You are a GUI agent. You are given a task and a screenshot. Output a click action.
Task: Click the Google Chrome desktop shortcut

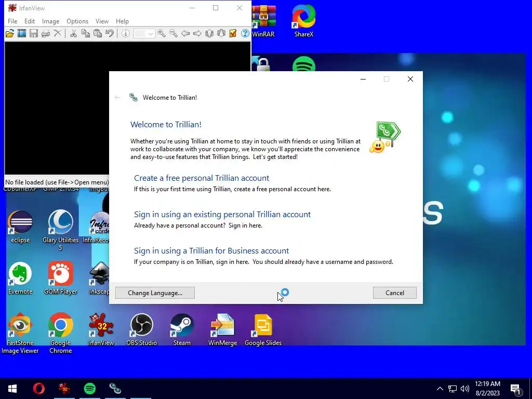(60, 333)
